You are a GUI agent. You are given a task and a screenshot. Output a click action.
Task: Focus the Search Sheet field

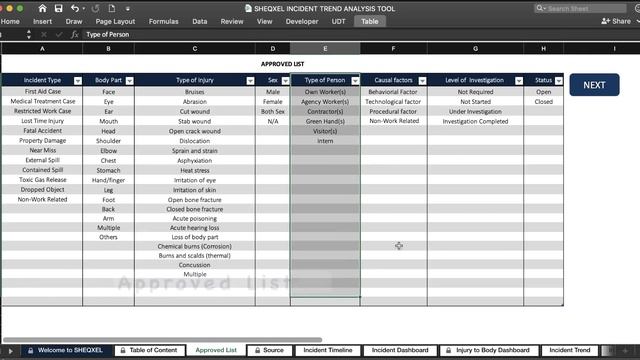[580, 8]
